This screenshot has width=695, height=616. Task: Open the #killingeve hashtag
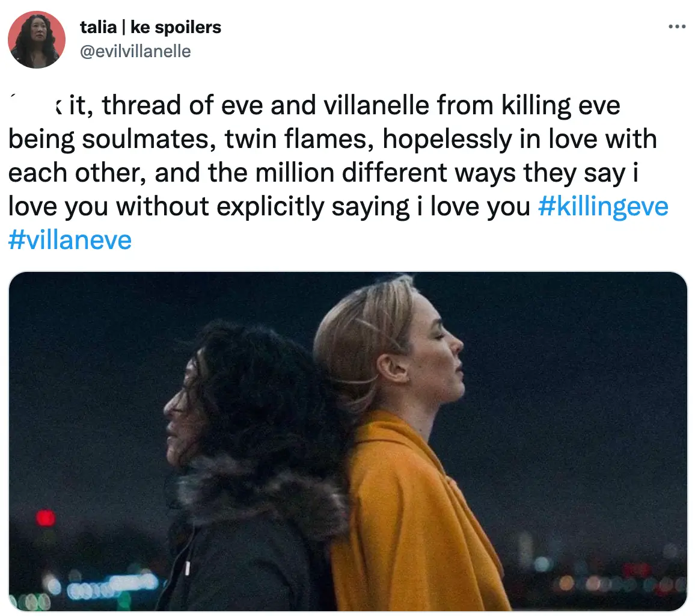click(x=602, y=206)
